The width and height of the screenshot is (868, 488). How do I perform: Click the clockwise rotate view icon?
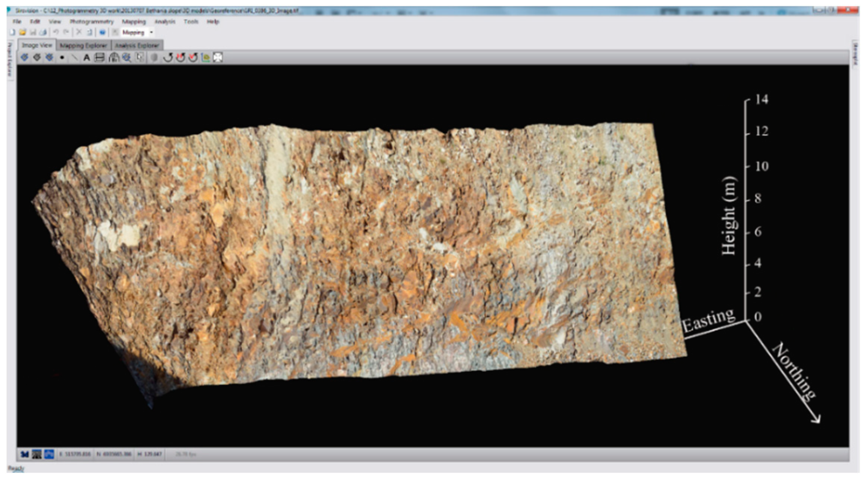point(167,59)
